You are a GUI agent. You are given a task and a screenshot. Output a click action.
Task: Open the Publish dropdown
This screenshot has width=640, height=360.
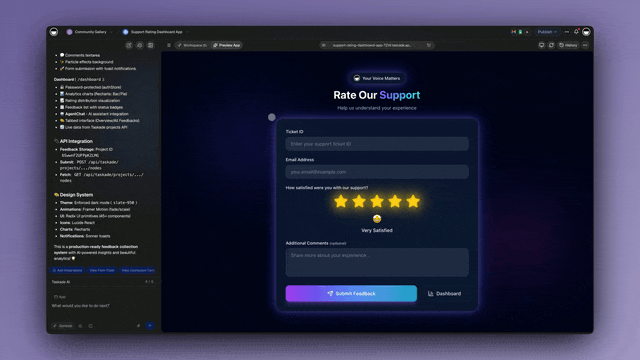(x=547, y=32)
